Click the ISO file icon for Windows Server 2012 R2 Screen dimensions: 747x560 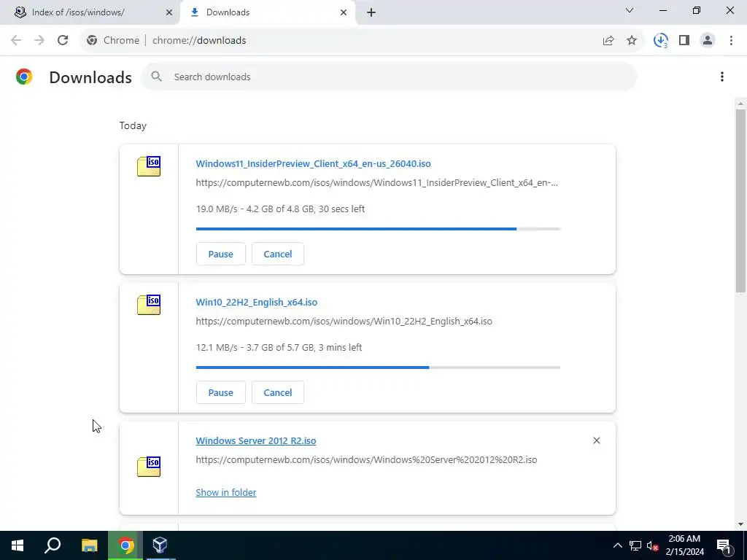149,467
